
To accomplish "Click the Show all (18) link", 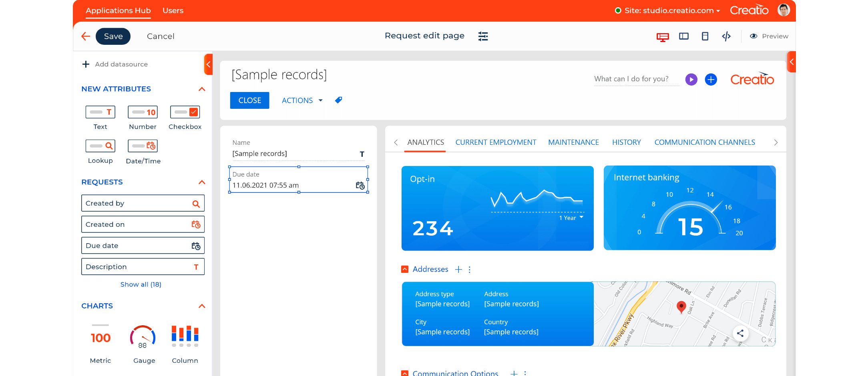I will tap(141, 284).
